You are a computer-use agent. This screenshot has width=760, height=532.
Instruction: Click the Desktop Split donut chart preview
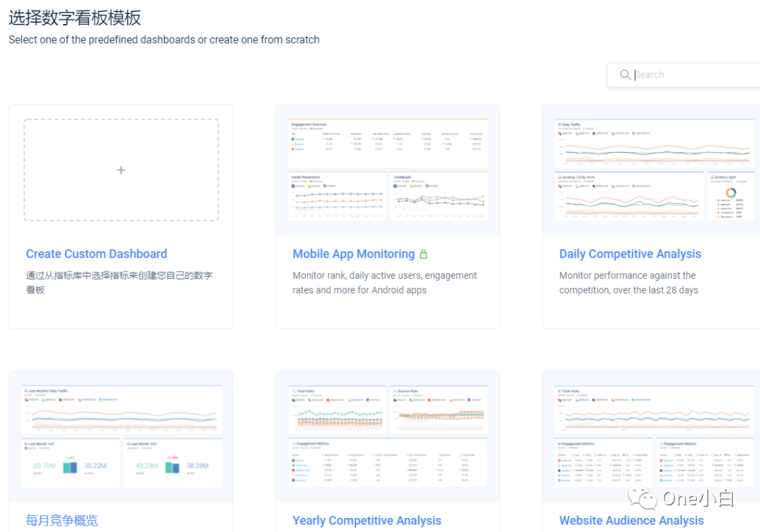[x=731, y=193]
